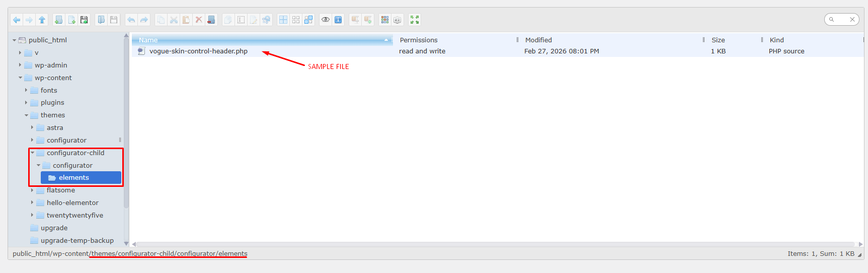The image size is (868, 273).
Task: Expand the fonts folder arrow
Action: (26, 90)
